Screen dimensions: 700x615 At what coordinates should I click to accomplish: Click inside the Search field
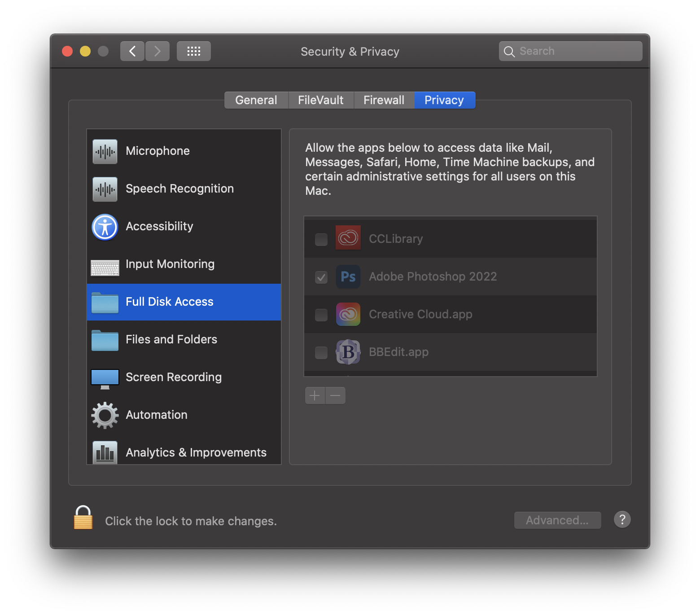[570, 51]
